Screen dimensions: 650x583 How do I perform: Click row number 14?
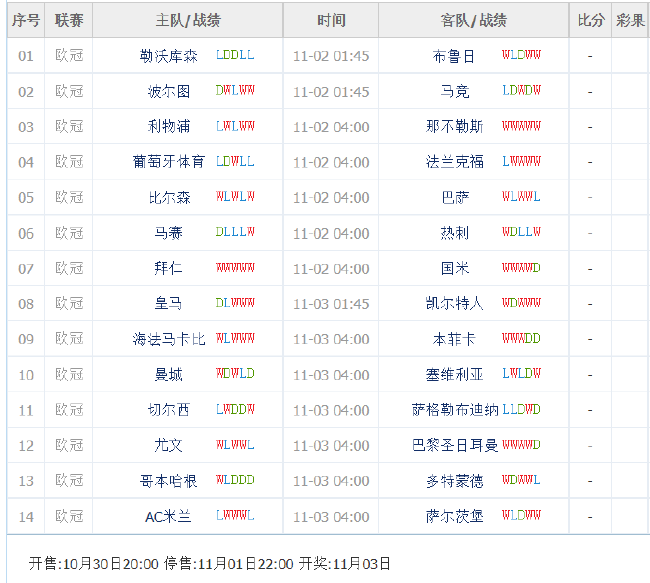[x=26, y=517]
